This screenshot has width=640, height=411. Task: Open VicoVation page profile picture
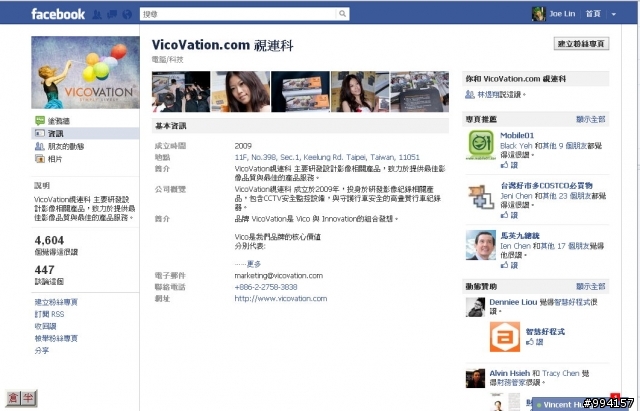85,72
